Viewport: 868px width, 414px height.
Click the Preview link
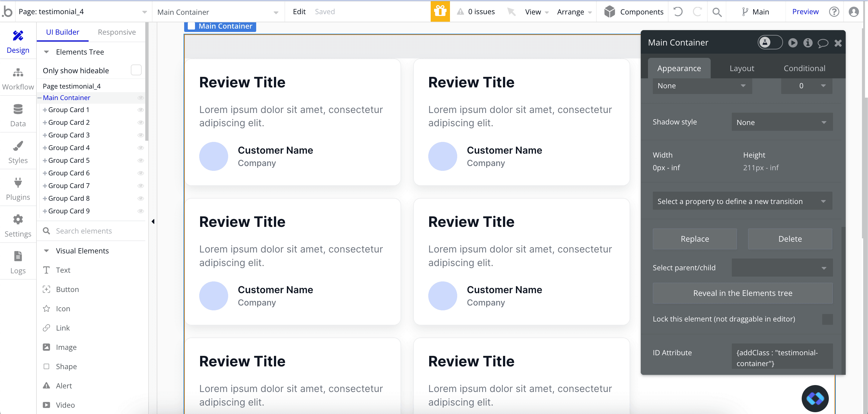tap(805, 12)
